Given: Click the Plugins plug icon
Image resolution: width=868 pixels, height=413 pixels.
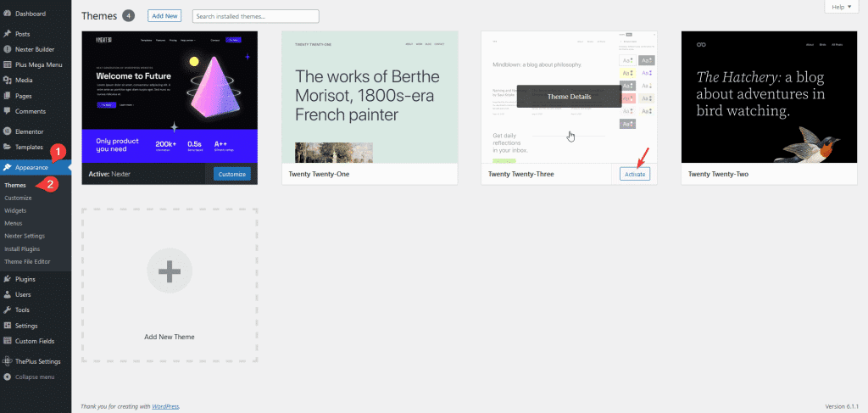Looking at the screenshot, I should point(8,278).
